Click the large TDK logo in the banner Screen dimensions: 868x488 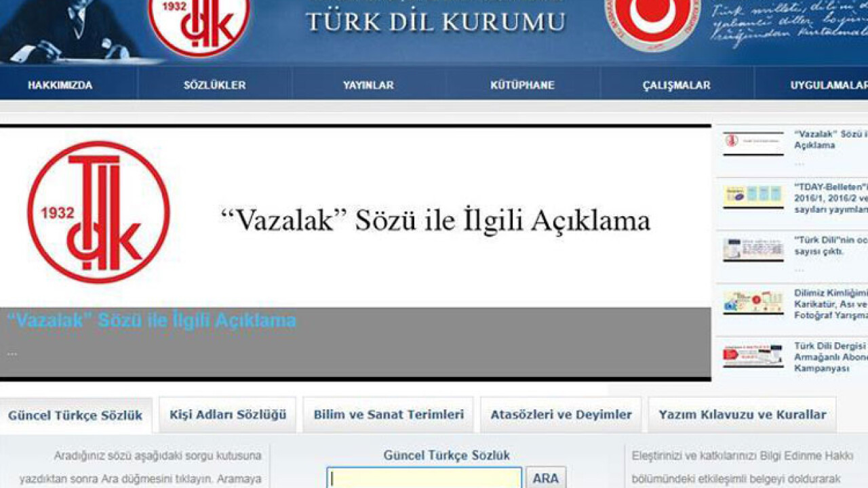(x=99, y=212)
